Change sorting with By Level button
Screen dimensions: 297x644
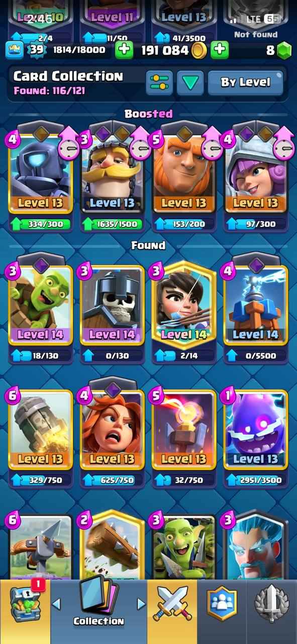point(246,83)
